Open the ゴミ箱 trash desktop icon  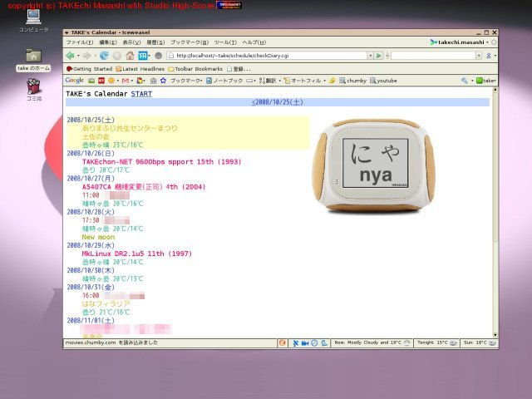tap(34, 86)
